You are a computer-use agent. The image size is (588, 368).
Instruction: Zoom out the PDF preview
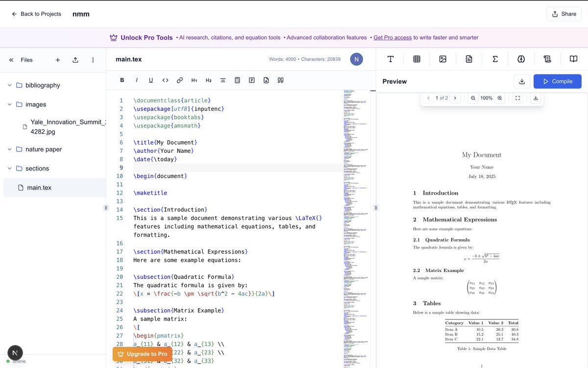pos(473,98)
